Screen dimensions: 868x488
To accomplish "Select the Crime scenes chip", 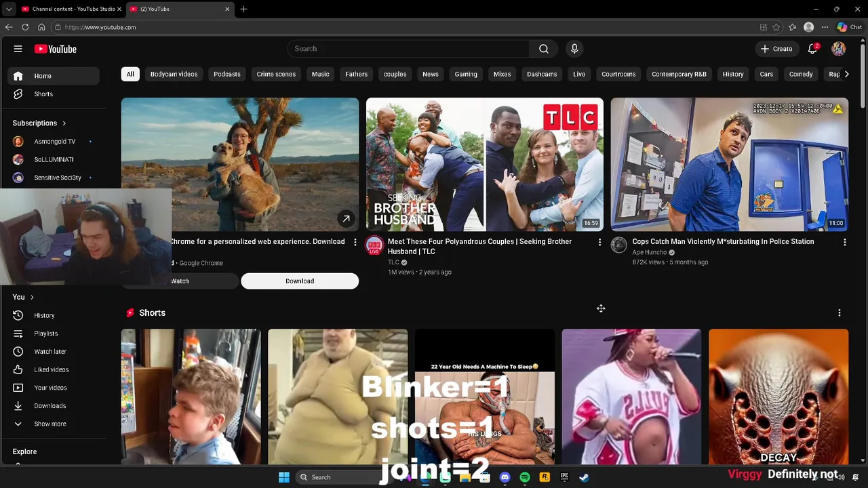I will [x=276, y=74].
